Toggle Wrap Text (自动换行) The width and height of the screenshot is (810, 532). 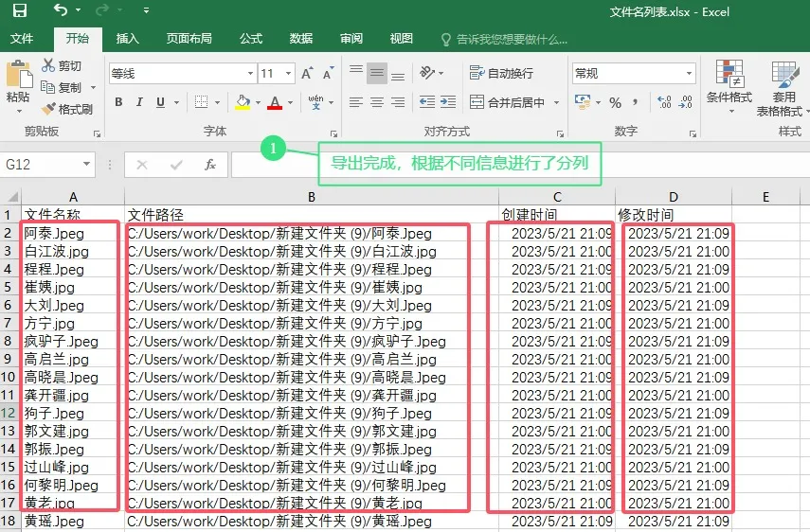point(502,73)
